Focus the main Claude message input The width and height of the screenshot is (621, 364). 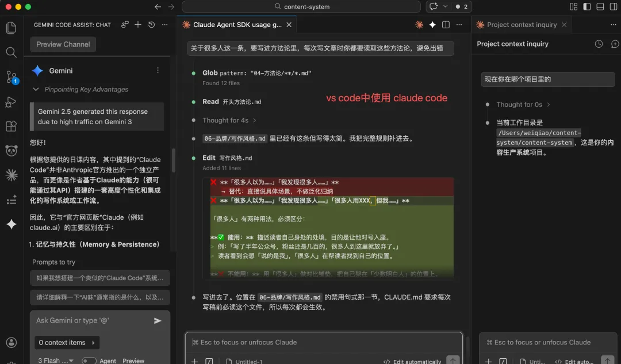(x=324, y=342)
